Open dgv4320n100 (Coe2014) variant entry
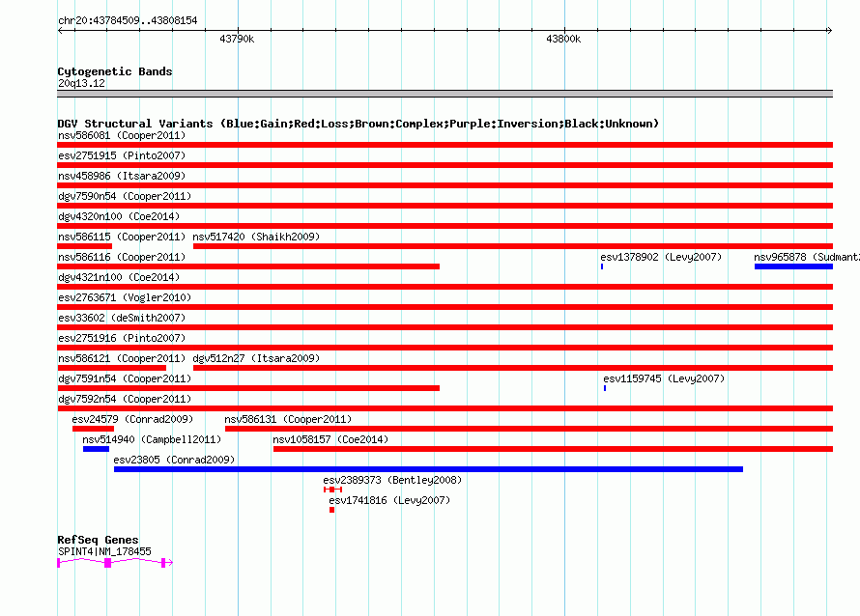Viewport: 860px width, 616px height. [x=119, y=216]
